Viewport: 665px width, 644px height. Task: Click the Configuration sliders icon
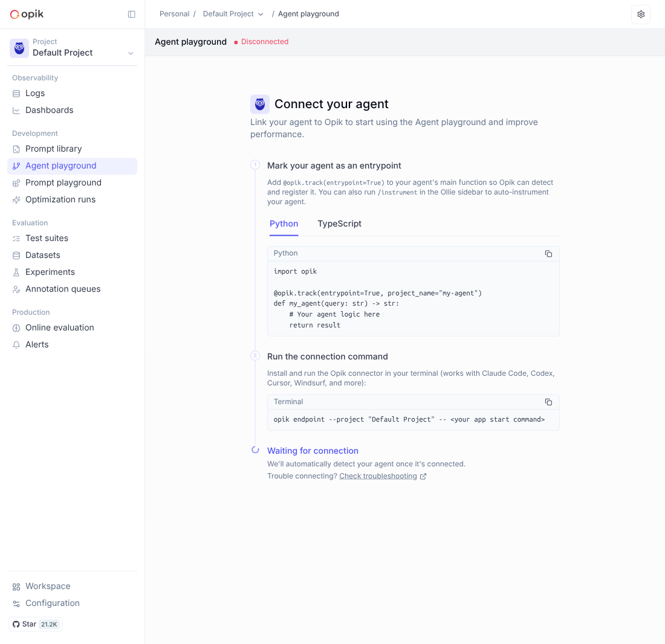16,604
